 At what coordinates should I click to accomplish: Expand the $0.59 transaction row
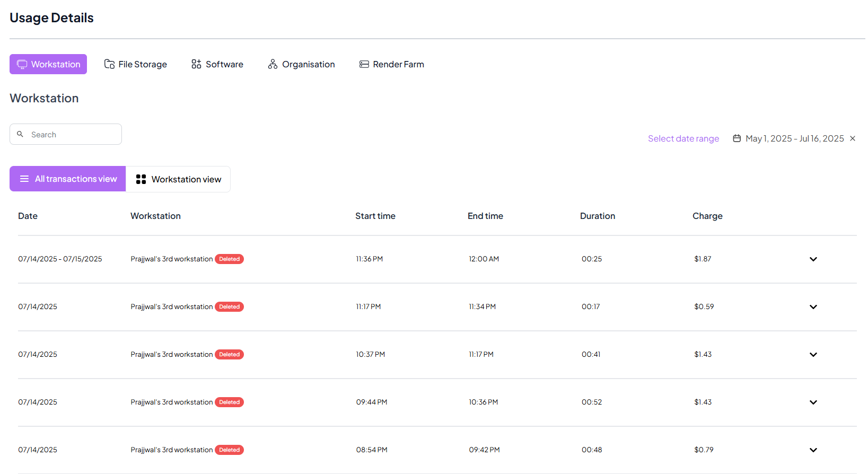pyautogui.click(x=813, y=307)
